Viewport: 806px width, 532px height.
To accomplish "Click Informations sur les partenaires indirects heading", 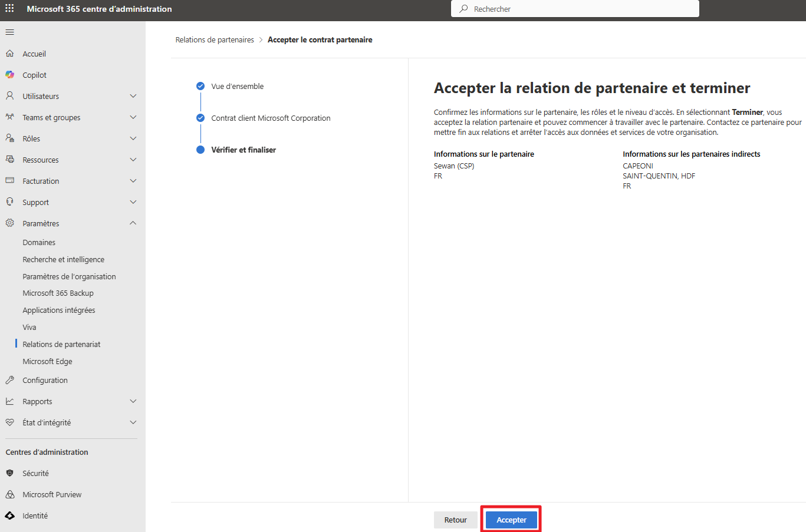I will click(x=692, y=154).
